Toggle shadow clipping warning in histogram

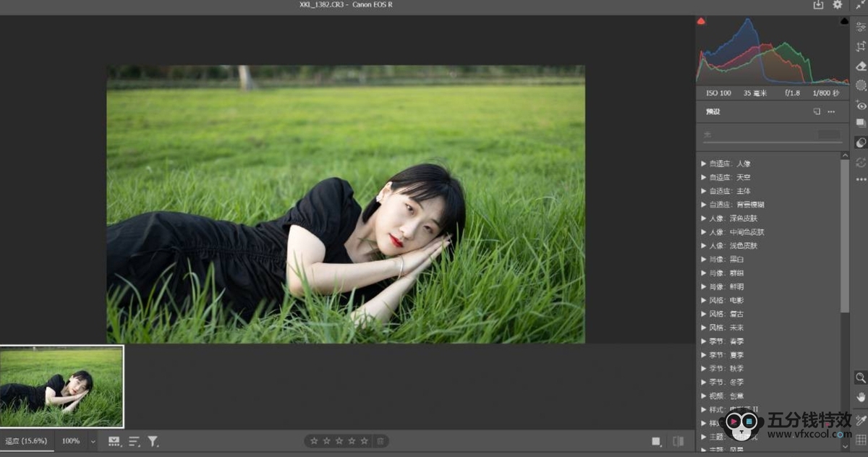[701, 22]
